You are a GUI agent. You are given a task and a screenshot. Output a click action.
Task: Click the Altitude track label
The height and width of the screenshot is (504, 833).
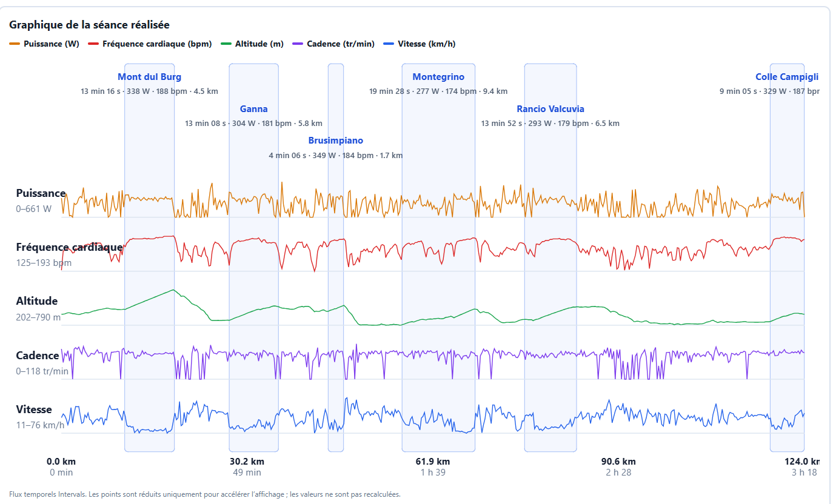pos(37,301)
